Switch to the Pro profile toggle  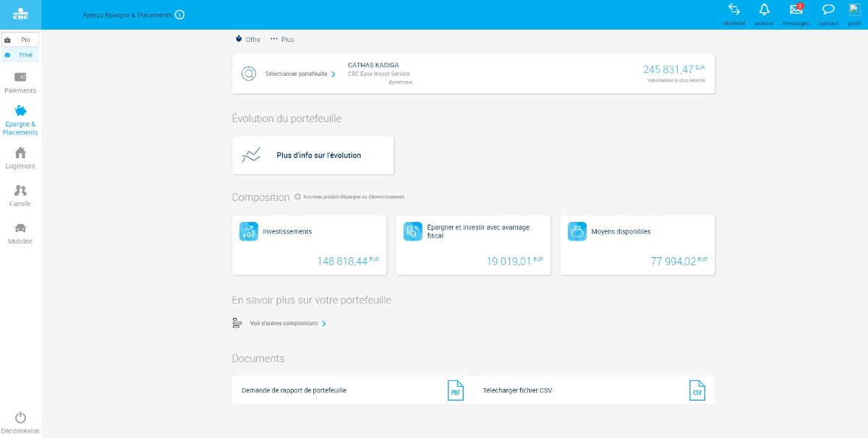[x=20, y=40]
